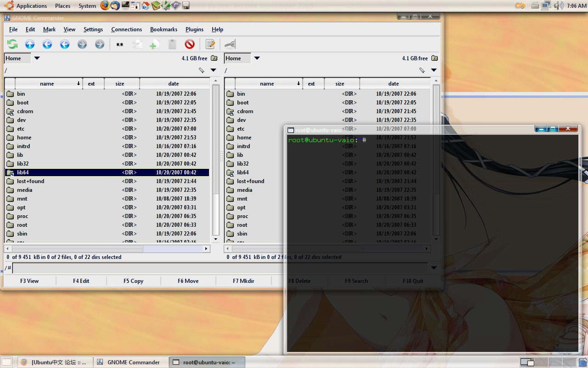Image resolution: width=588 pixels, height=368 pixels.
Task: Go up one directory with Up arrow icon
Action: pyautogui.click(x=30, y=44)
